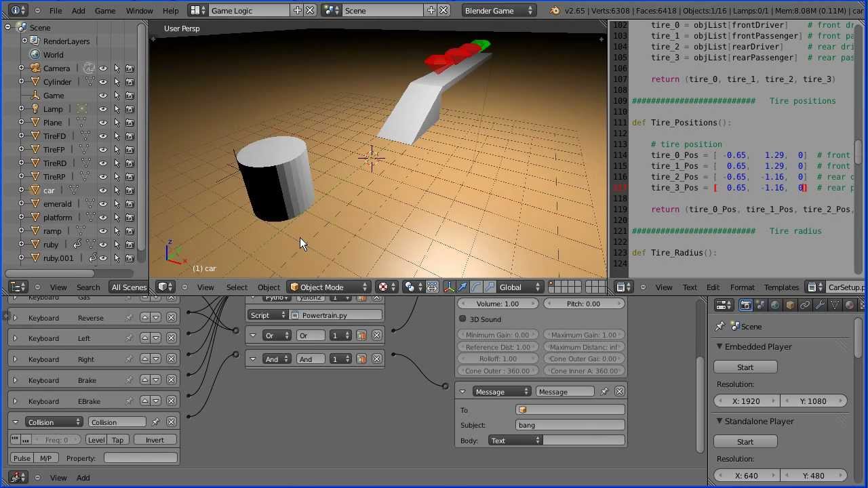This screenshot has width=868, height=488.
Task: Expand the Camera item in outliner
Action: (x=21, y=68)
